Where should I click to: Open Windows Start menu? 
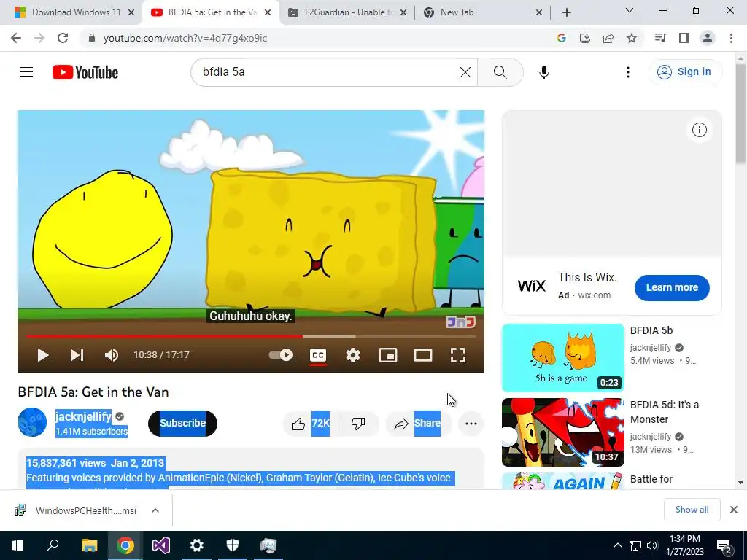18,545
